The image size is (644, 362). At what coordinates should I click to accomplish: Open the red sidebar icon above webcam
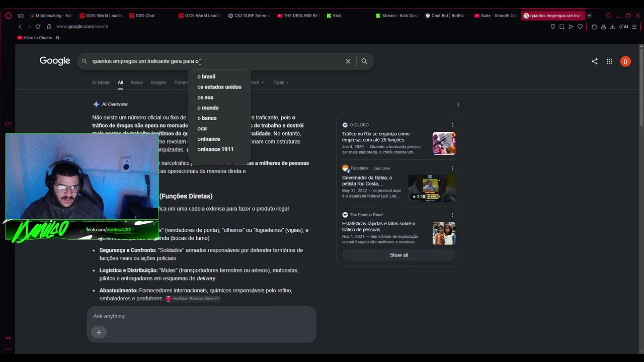pos(8,125)
